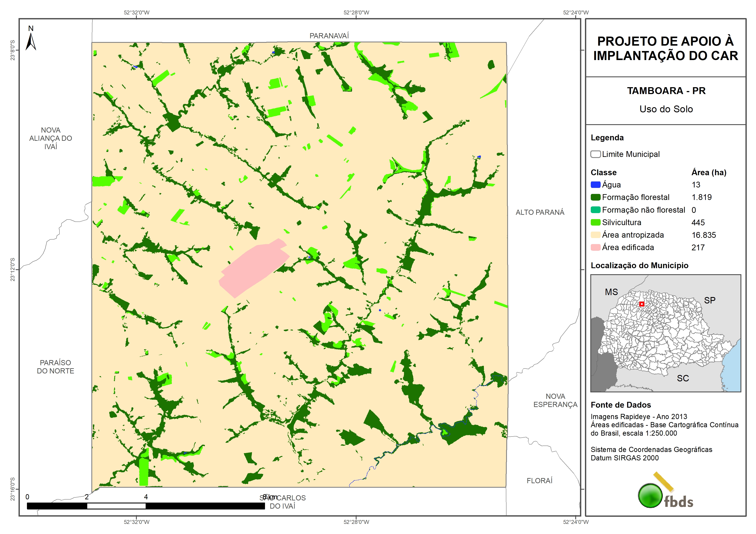Click the dark green Formação florestal swatch
This screenshot has width=756, height=534.
tap(595, 197)
